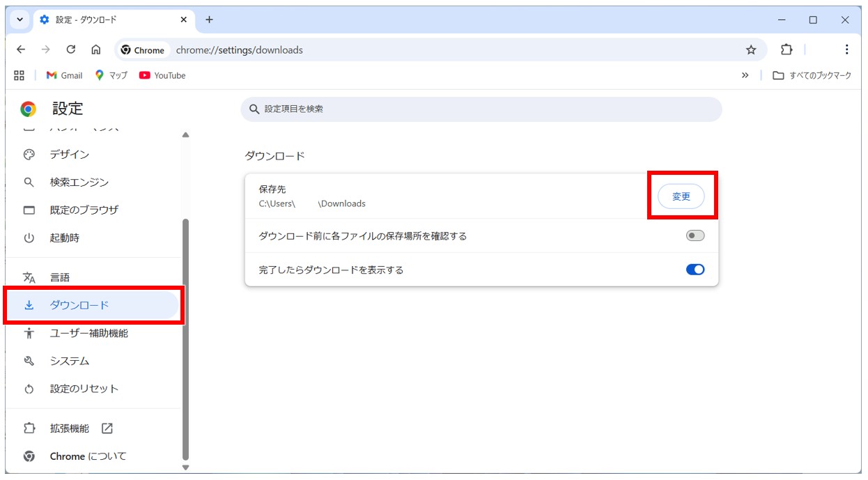Screen dimensions: 868x480
Task: Open the extensions puzzle icon
Action: 786,49
